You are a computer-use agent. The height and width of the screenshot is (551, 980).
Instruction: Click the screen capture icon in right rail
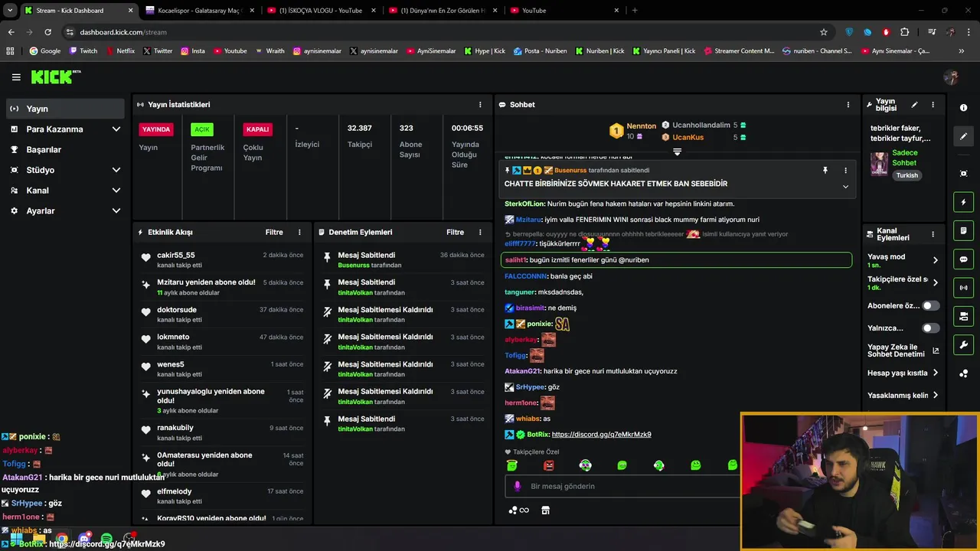964,174
